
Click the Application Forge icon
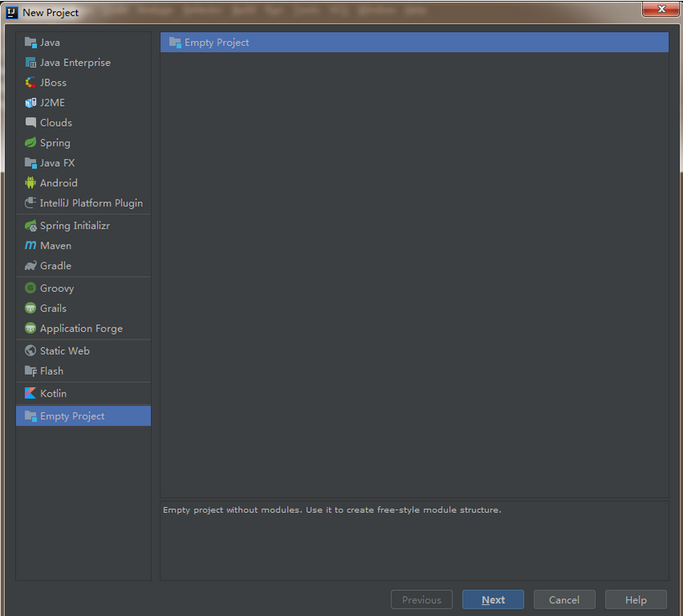[x=30, y=328]
